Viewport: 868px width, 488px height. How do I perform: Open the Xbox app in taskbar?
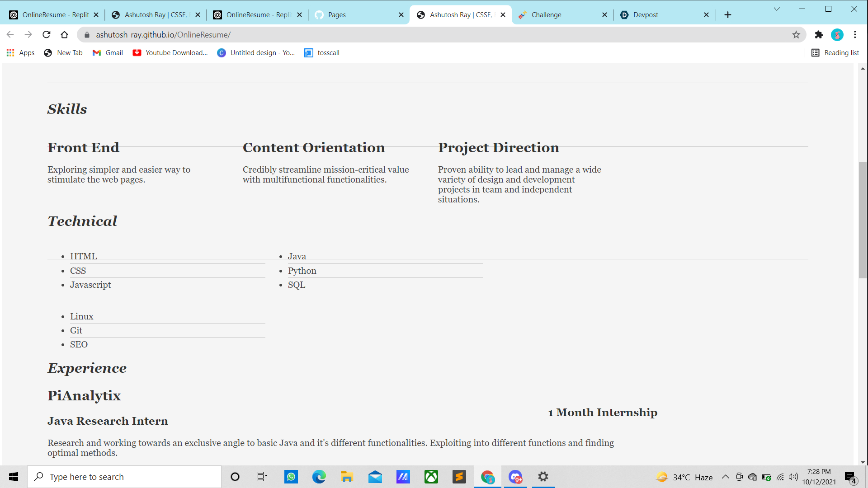[431, 477]
